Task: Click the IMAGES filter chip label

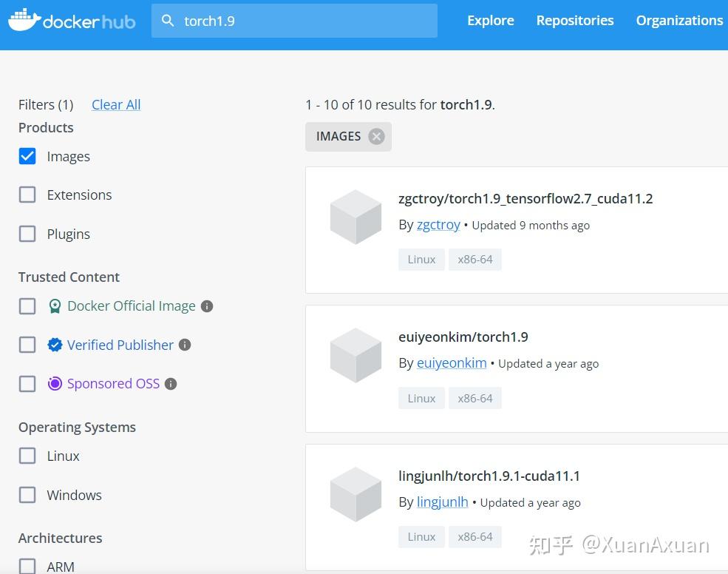Action: [339, 136]
